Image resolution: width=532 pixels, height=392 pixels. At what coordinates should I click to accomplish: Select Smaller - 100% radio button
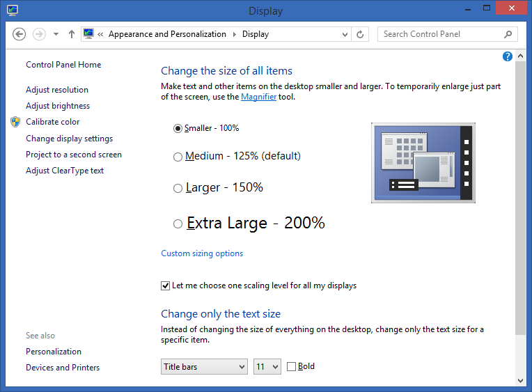coord(178,128)
